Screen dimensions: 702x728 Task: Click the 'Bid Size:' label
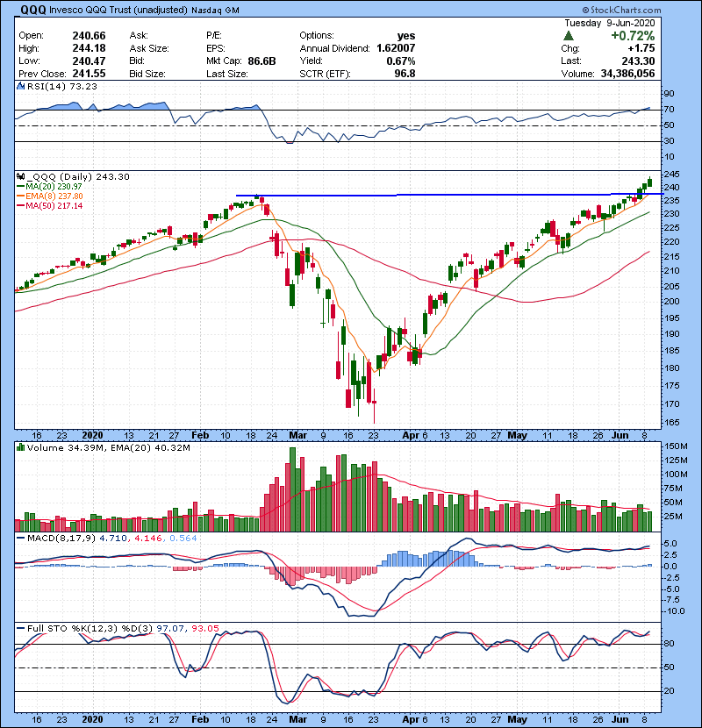147,74
